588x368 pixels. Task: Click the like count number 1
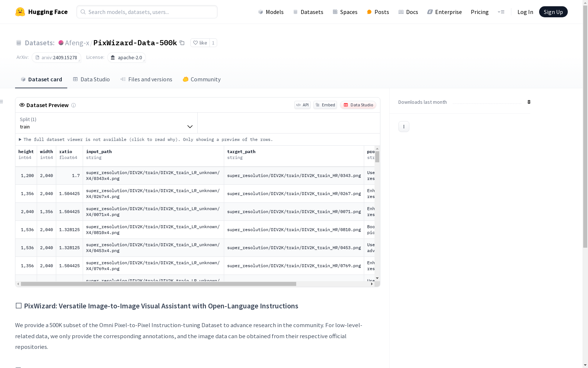213,43
